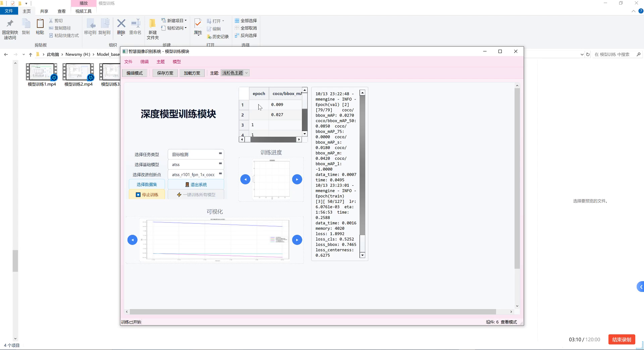Click the log panel vertical scrollbar

tap(362, 174)
